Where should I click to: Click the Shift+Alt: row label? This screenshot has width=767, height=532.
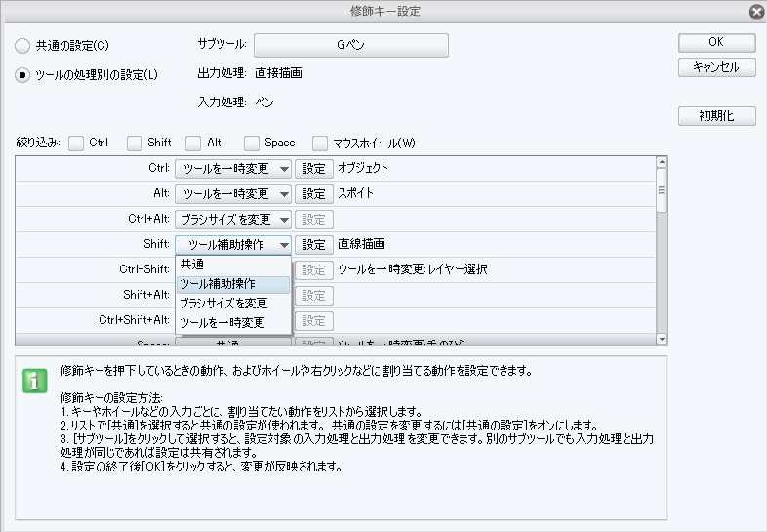click(146, 295)
